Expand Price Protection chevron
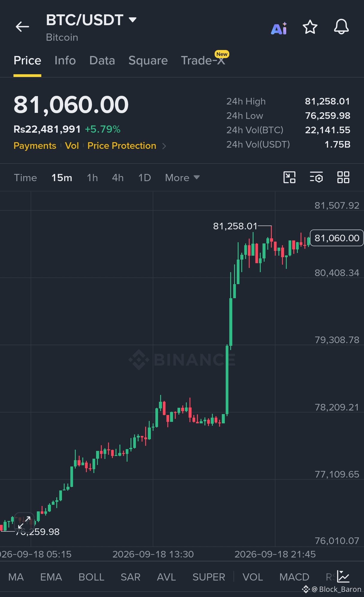The height and width of the screenshot is (597, 364). point(164,146)
